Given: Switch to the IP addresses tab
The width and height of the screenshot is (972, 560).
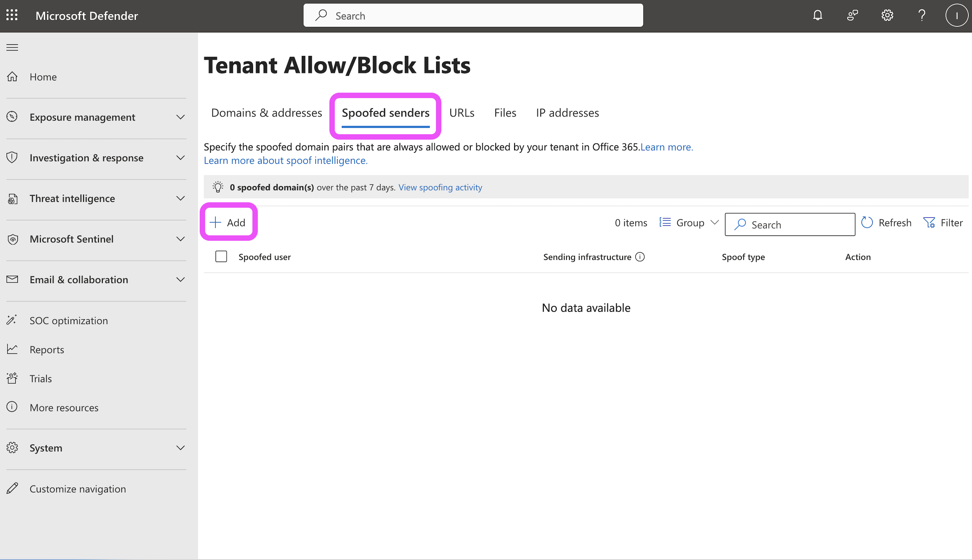Looking at the screenshot, I should pyautogui.click(x=568, y=113).
